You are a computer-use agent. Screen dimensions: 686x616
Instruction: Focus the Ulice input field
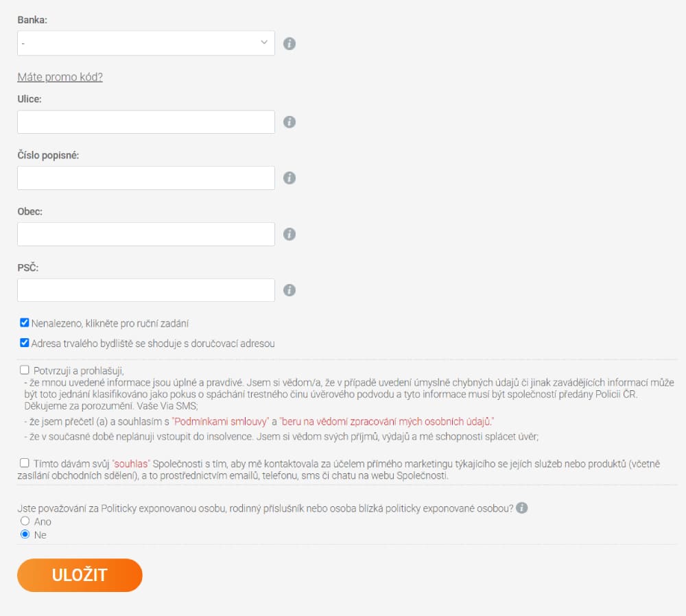tap(146, 121)
